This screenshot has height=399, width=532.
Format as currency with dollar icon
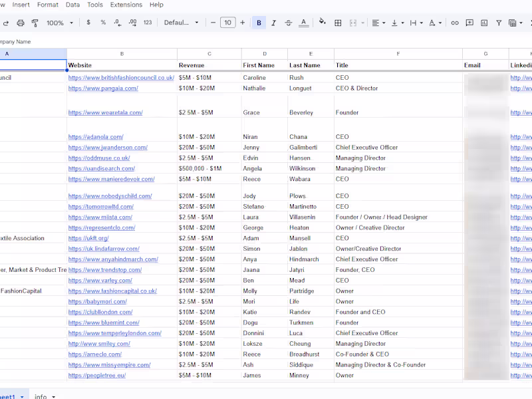(88, 23)
